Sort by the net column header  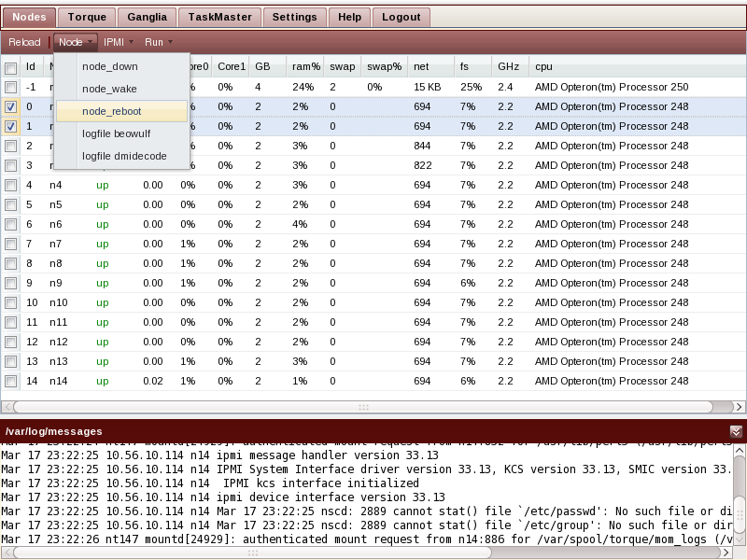430,66
